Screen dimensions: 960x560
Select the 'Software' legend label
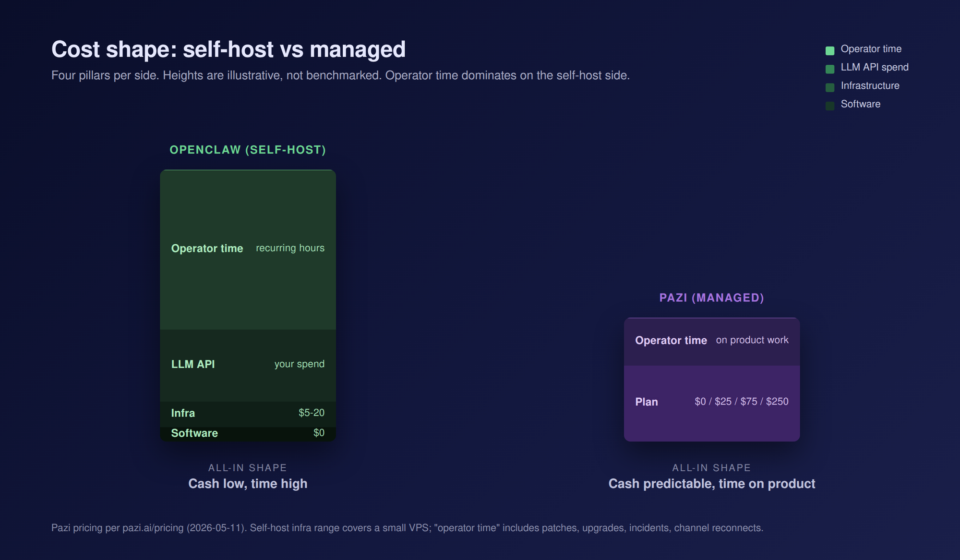pyautogui.click(x=860, y=104)
